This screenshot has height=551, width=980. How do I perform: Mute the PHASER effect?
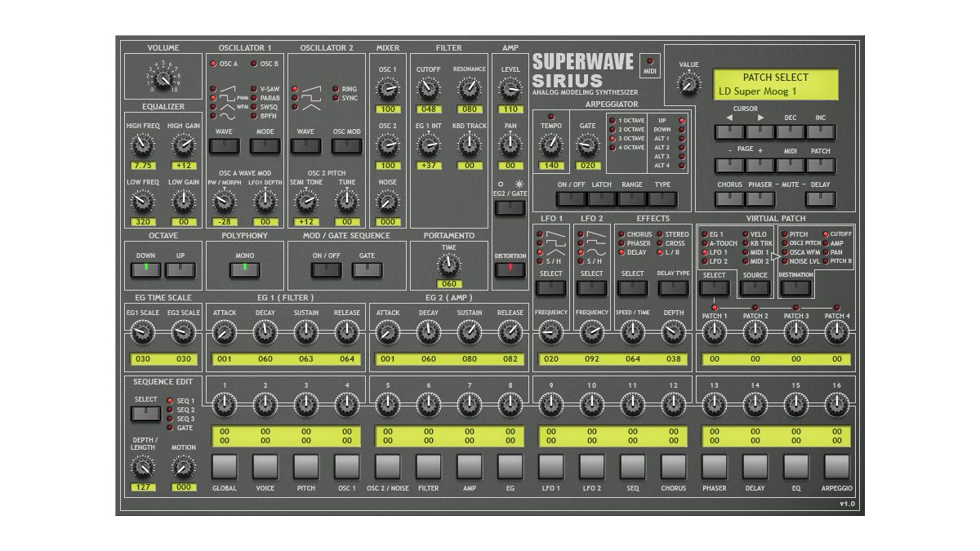click(760, 200)
